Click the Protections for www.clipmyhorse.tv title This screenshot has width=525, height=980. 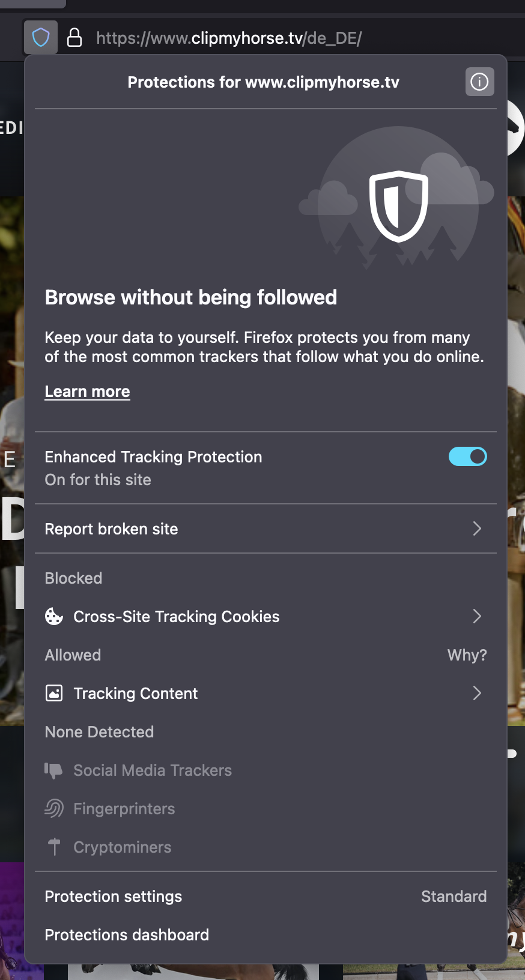(263, 82)
